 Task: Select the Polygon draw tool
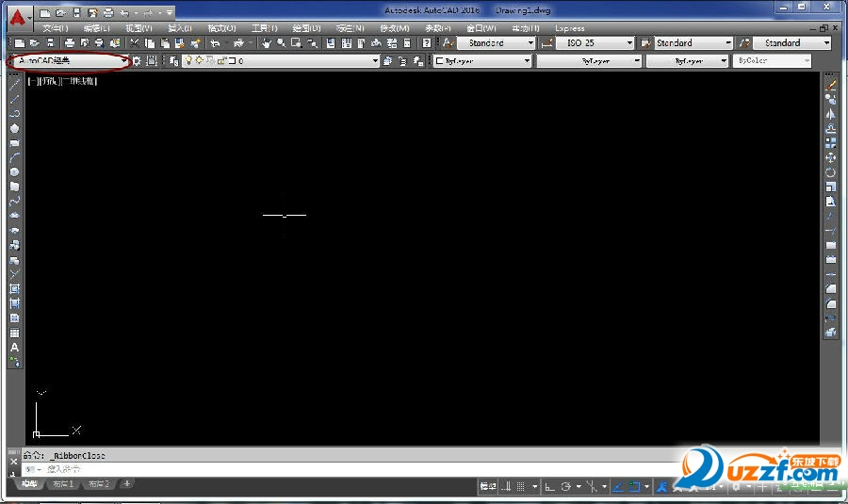tap(14, 128)
